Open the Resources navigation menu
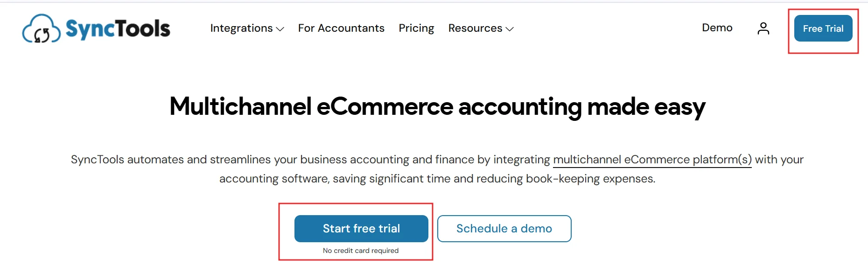 [475, 28]
